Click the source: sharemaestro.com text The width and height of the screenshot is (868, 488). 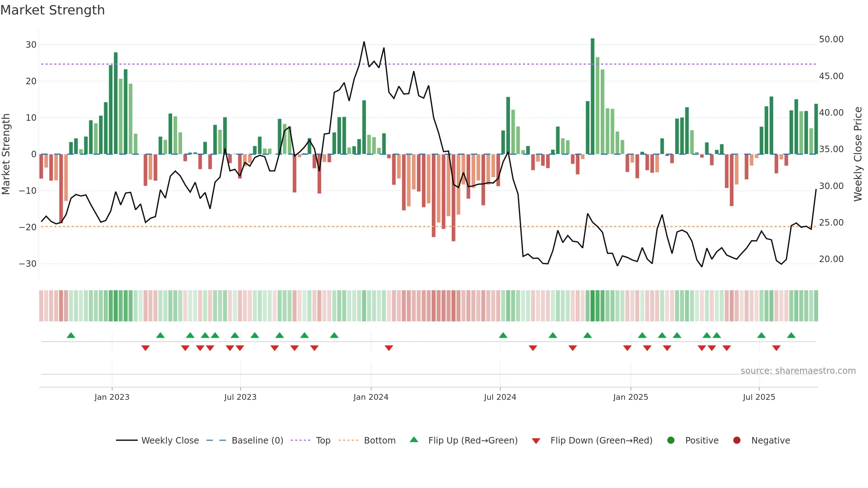798,371
